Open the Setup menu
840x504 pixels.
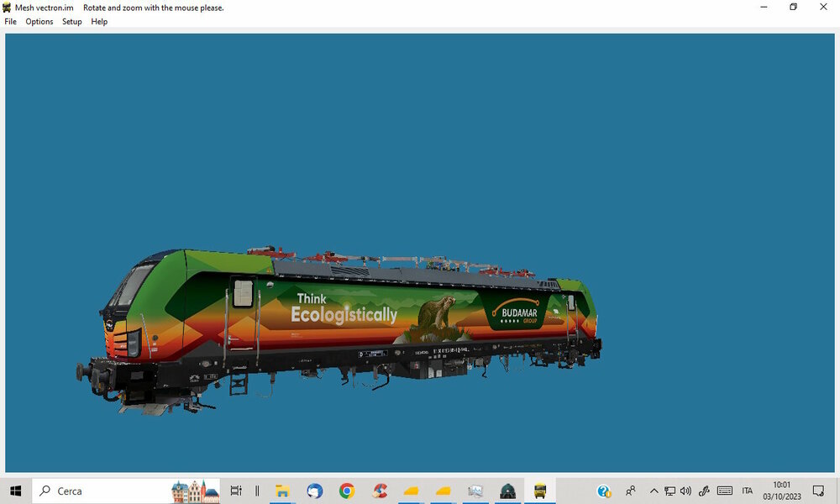[x=71, y=22]
